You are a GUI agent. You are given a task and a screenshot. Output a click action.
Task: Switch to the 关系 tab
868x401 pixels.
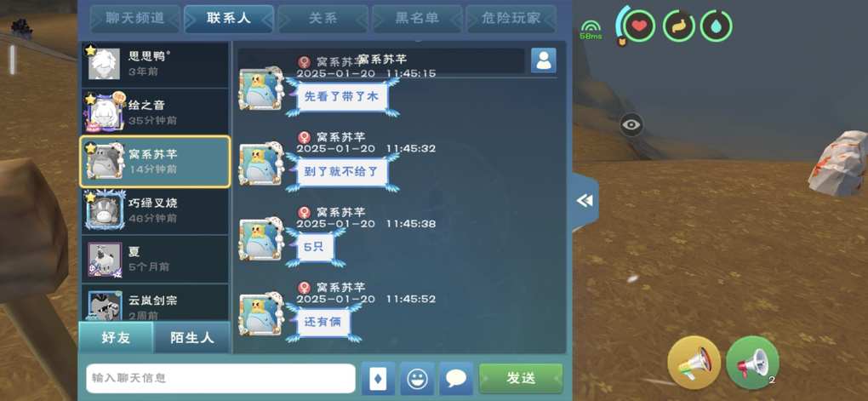[x=323, y=18]
